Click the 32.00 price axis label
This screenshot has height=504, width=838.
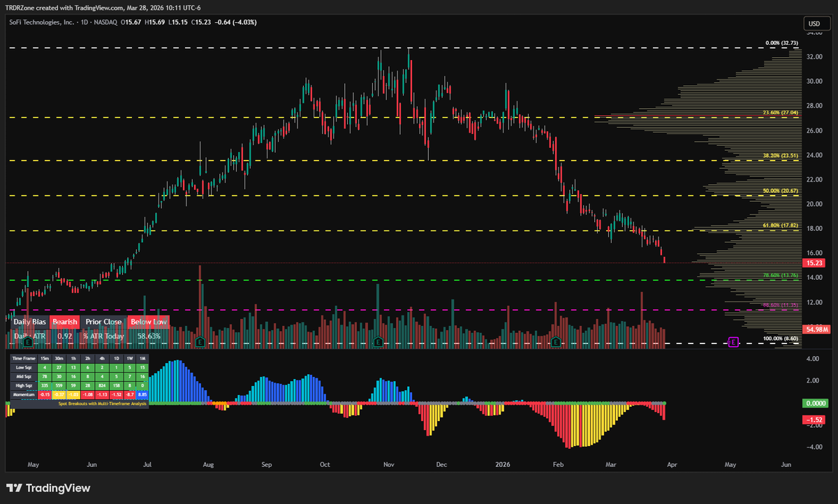(x=814, y=57)
